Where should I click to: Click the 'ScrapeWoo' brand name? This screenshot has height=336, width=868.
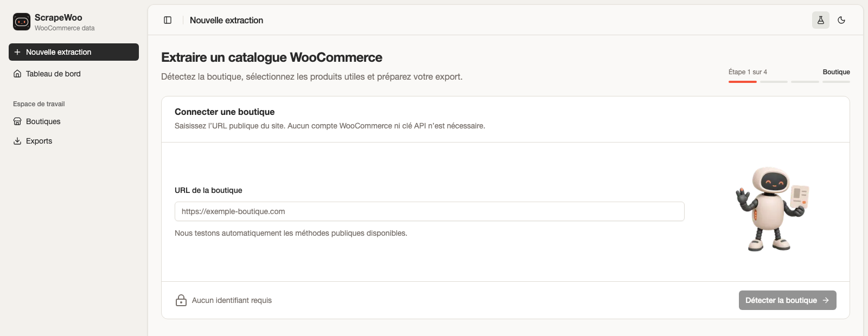(x=59, y=17)
